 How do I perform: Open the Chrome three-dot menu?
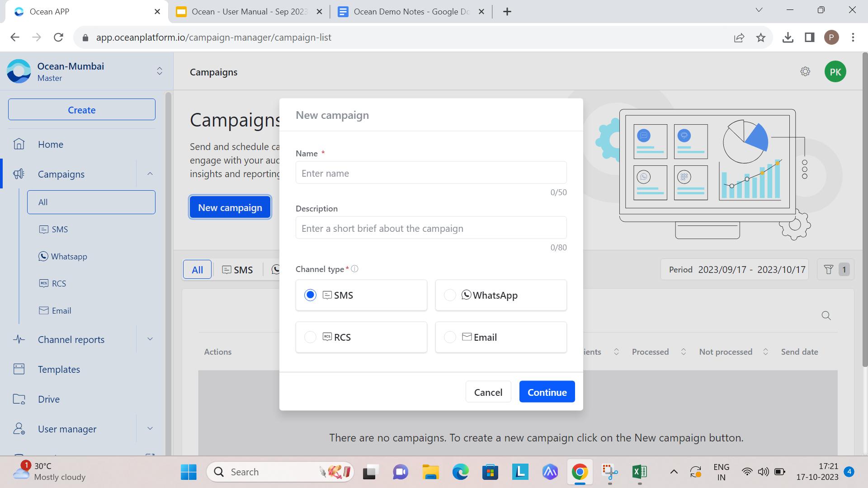pyautogui.click(x=853, y=38)
